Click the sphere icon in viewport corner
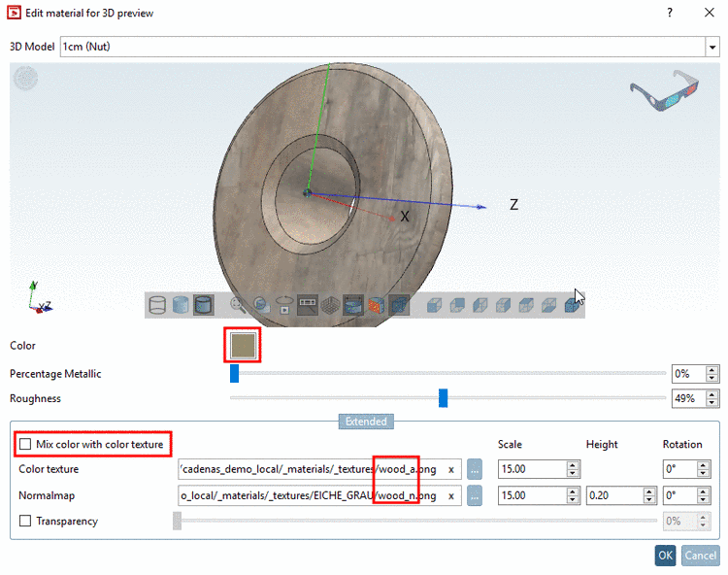The image size is (728, 575). tap(25, 78)
